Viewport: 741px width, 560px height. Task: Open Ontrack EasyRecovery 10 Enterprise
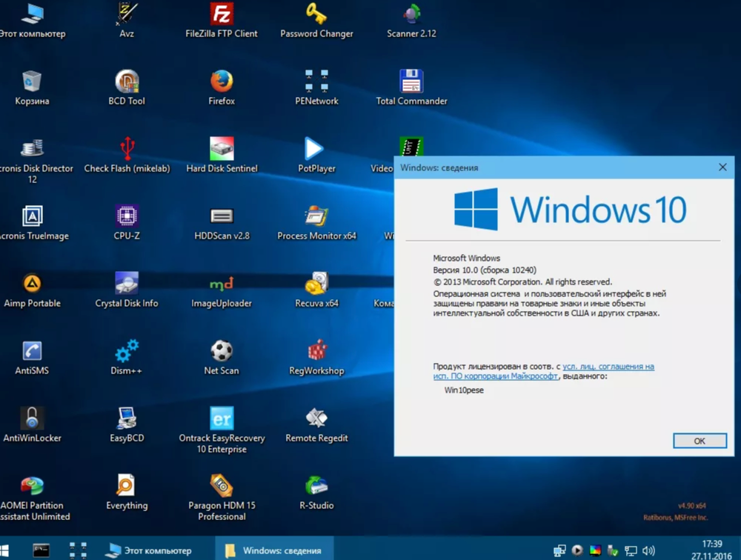click(x=221, y=430)
